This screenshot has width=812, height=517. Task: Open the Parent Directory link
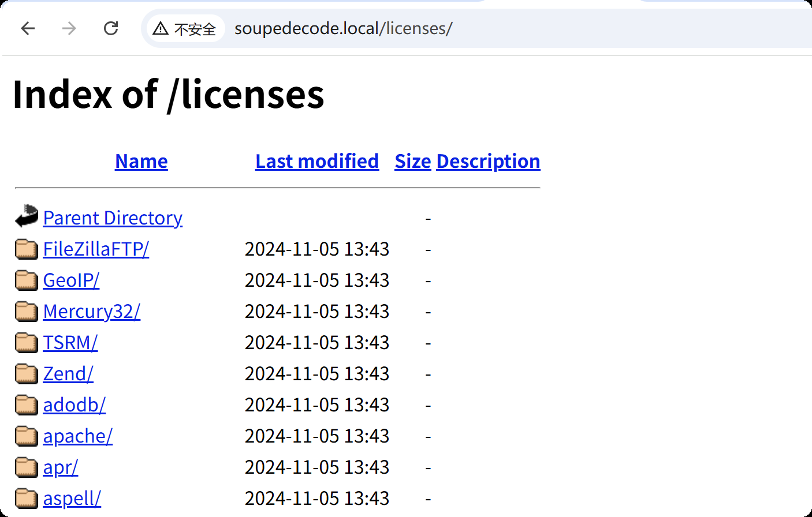(x=113, y=218)
